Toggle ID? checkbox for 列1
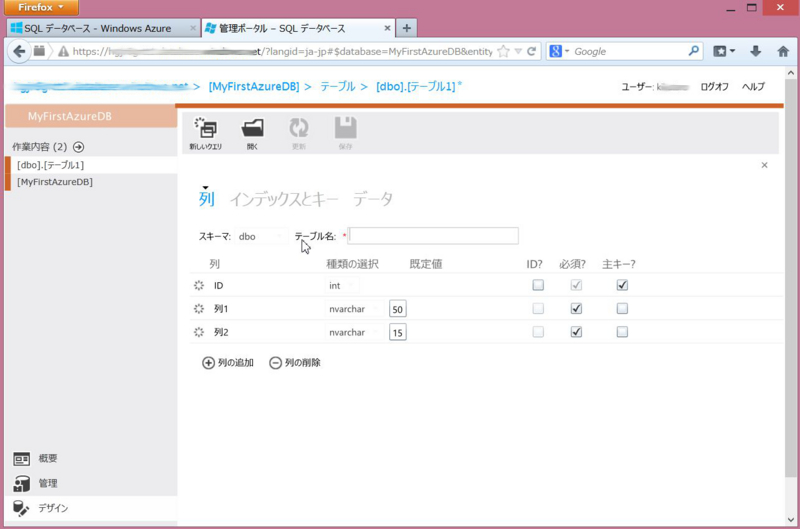This screenshot has width=800, height=529. click(x=538, y=309)
